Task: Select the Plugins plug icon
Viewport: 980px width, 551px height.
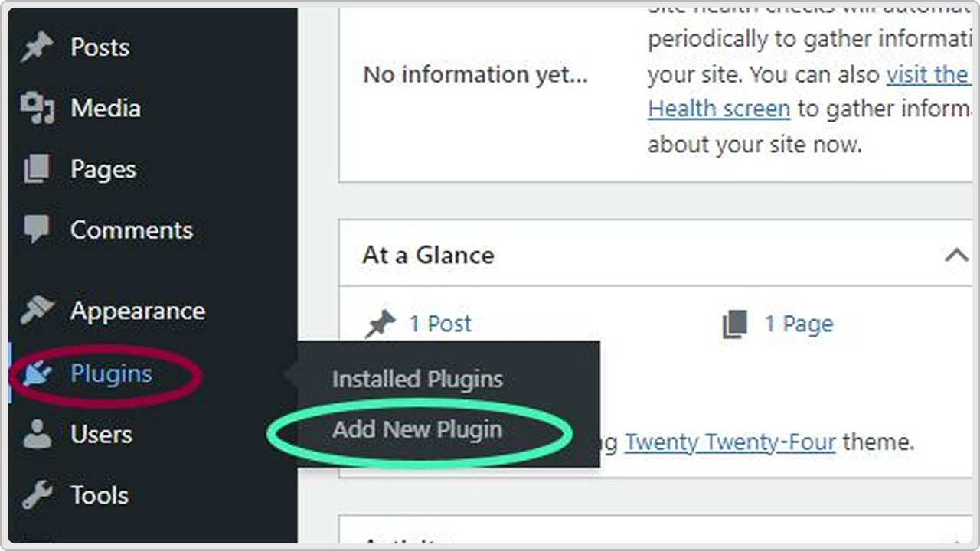Action: coord(34,373)
